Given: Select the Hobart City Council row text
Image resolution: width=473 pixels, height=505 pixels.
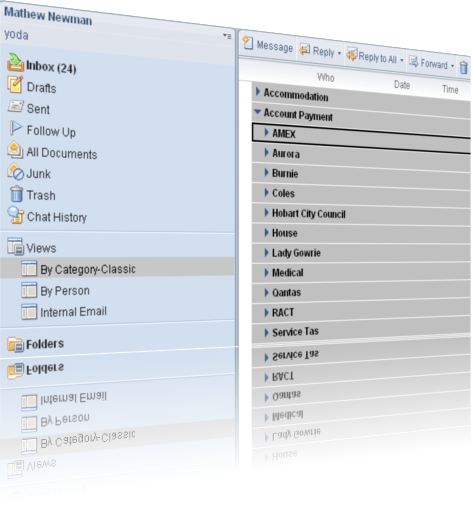Looking at the screenshot, I should 309,214.
